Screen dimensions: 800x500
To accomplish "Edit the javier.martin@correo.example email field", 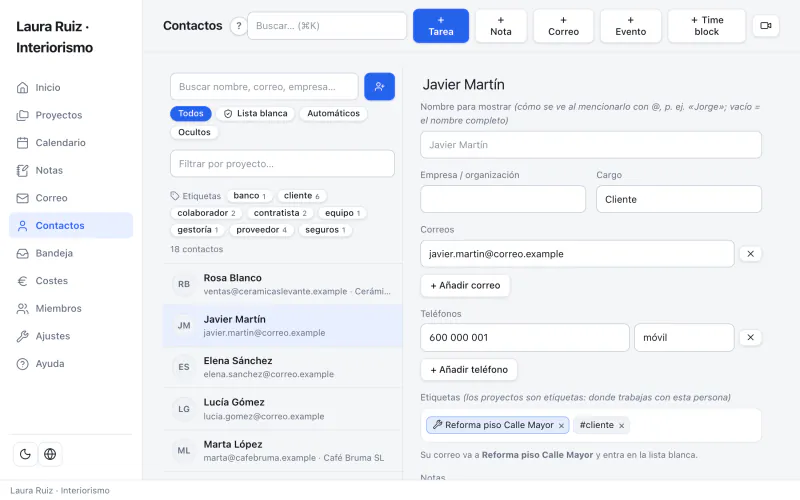I will coord(577,254).
